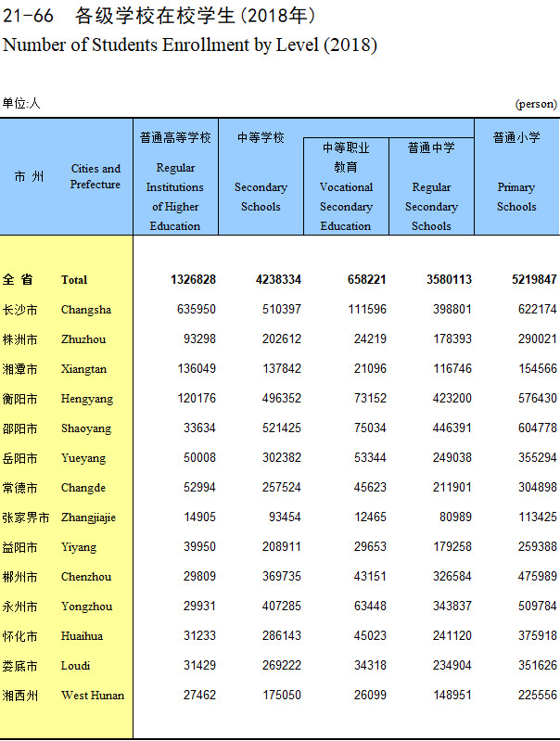Select the Changde row label
This screenshot has width=560, height=741.
tap(83, 488)
